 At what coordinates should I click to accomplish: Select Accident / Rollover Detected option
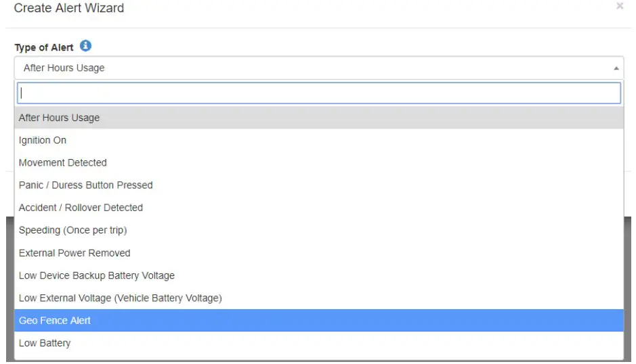coord(81,208)
